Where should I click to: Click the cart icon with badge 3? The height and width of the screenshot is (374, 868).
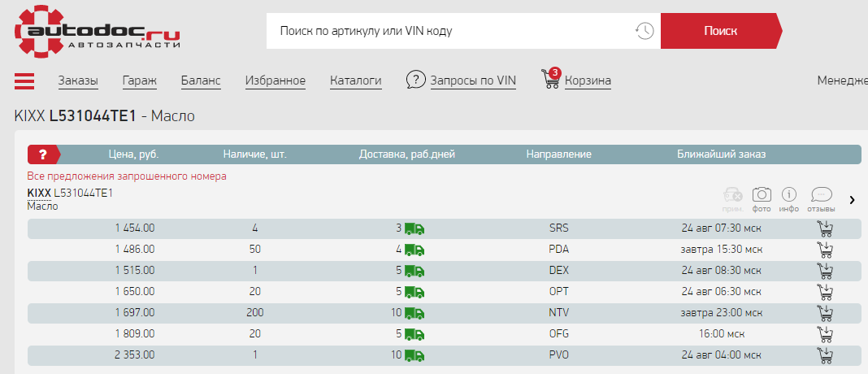coord(551,80)
